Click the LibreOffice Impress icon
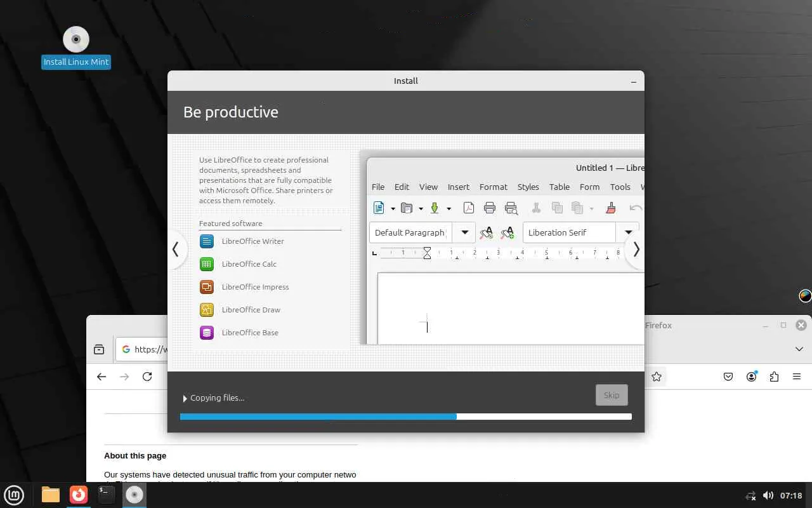The height and width of the screenshot is (508, 812). 206,287
